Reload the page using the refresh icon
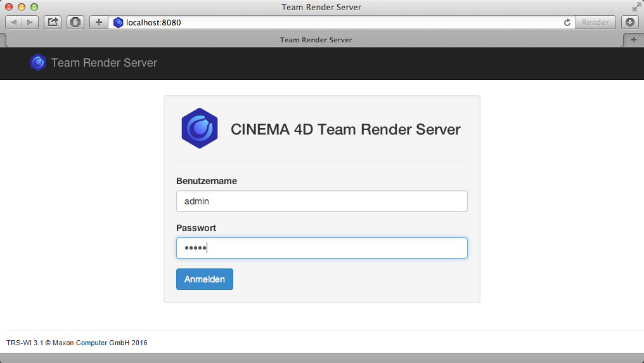644x363 pixels. (x=567, y=22)
